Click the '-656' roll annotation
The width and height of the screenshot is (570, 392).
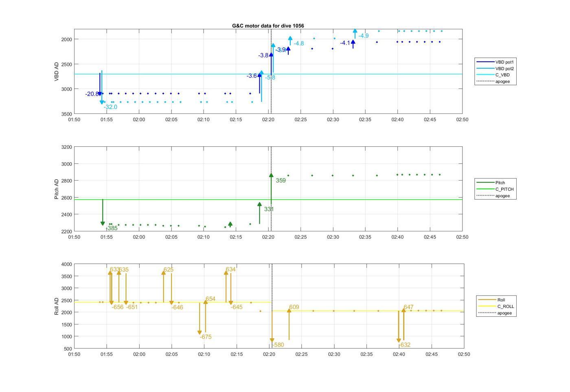(118, 307)
